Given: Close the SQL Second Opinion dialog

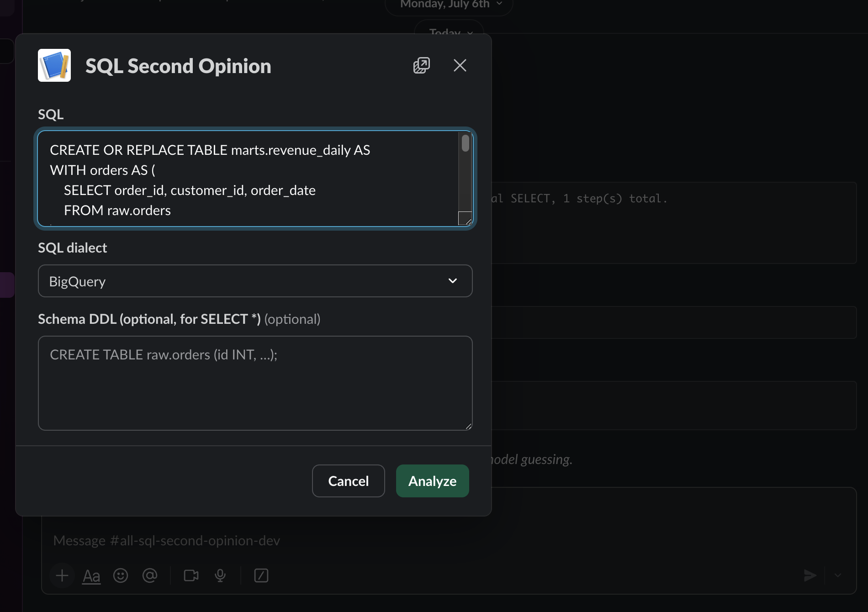Looking at the screenshot, I should point(460,65).
